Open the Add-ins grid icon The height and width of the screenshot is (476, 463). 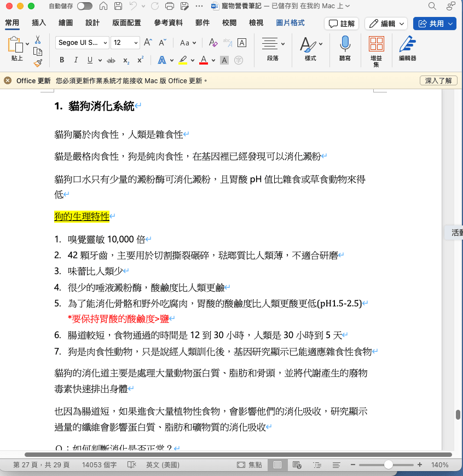pos(376,44)
